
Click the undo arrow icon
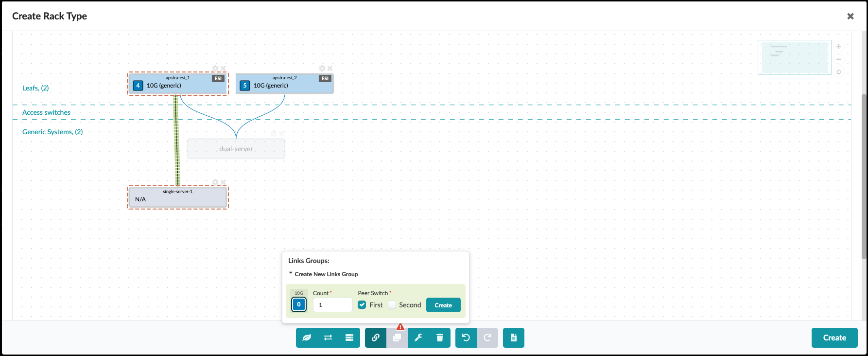[466, 338]
